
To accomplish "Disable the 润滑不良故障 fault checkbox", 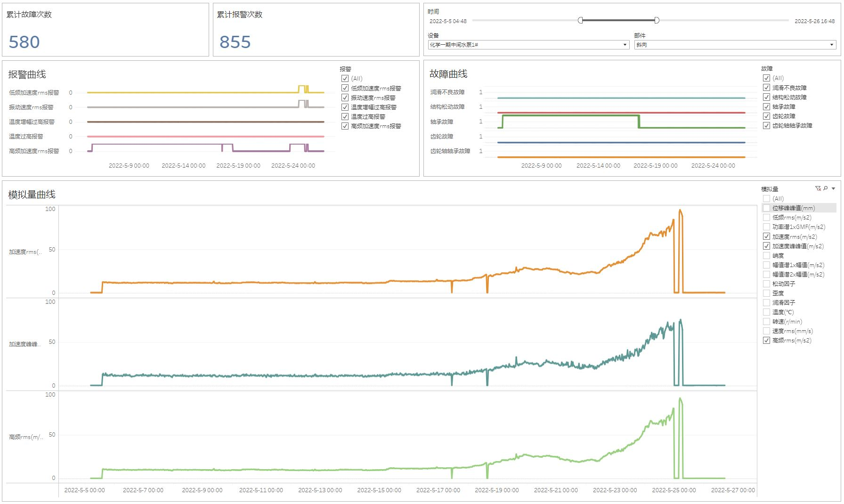I will point(766,88).
